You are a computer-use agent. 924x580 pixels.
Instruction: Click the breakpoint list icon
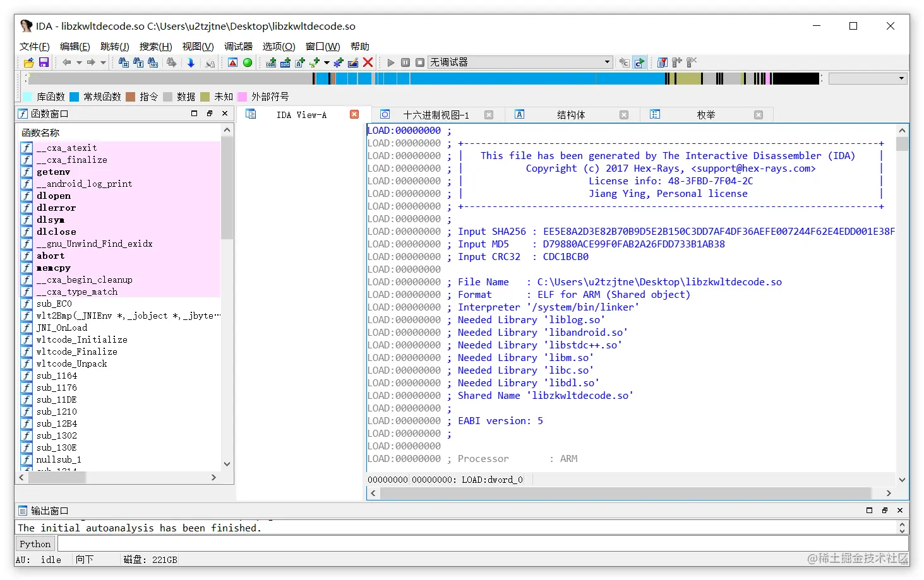click(x=663, y=62)
